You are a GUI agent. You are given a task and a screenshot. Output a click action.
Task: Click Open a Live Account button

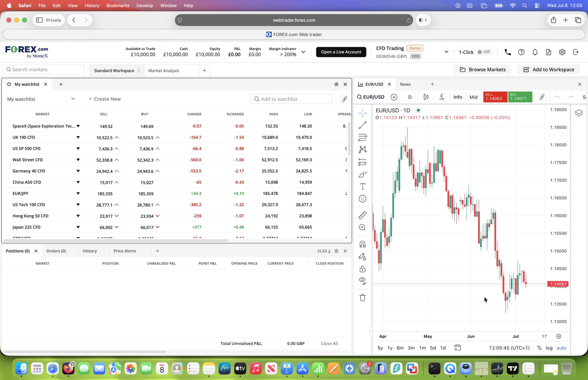[341, 52]
